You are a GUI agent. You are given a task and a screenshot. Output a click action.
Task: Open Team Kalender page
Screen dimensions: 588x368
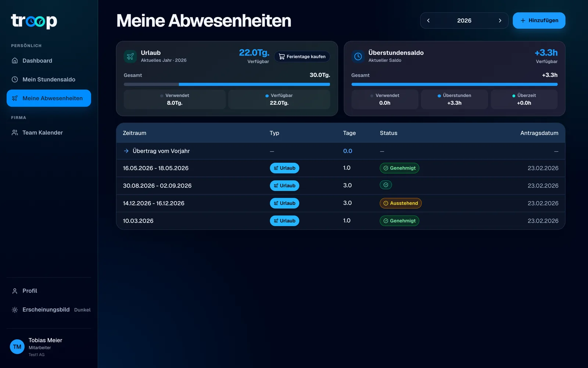click(49, 132)
